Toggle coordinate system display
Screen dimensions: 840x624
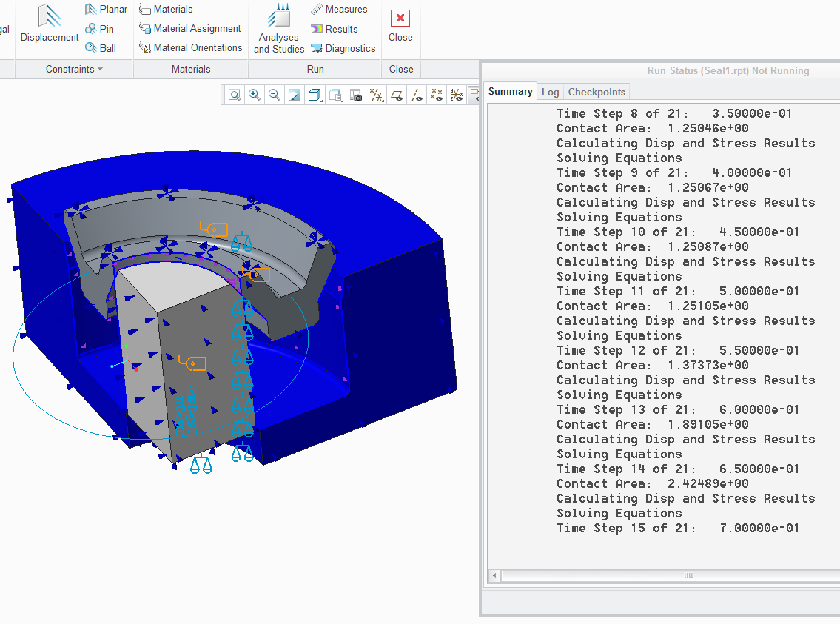[457, 95]
